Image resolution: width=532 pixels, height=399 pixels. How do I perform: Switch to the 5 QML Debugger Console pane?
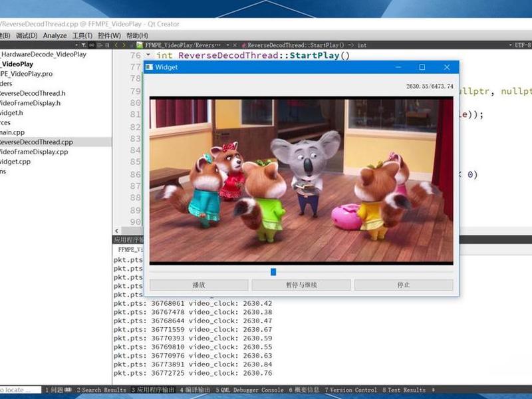250,390
